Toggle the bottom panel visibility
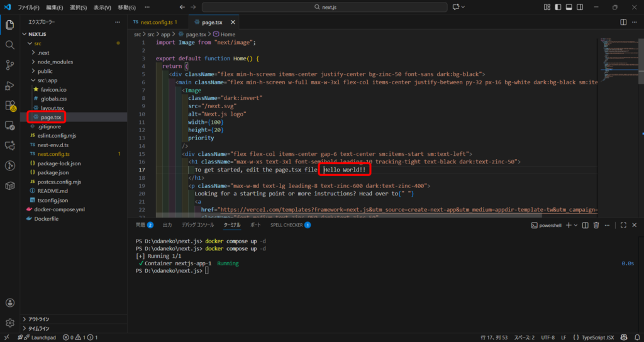 (x=568, y=7)
